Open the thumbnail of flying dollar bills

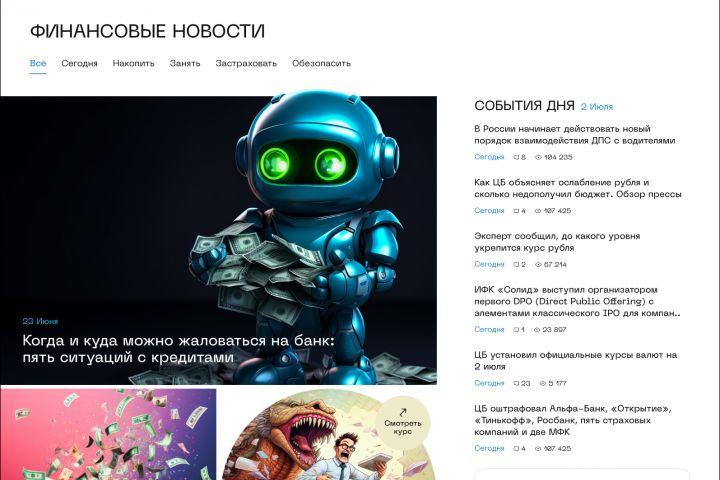108,435
